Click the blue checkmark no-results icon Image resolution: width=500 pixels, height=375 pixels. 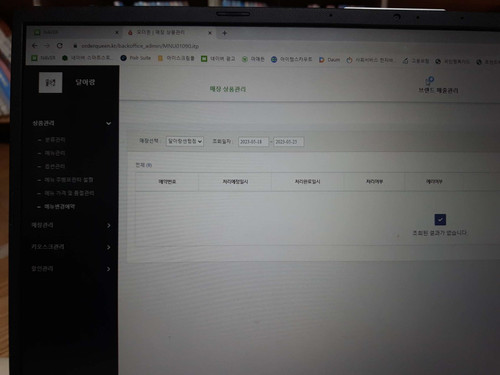pyautogui.click(x=440, y=220)
